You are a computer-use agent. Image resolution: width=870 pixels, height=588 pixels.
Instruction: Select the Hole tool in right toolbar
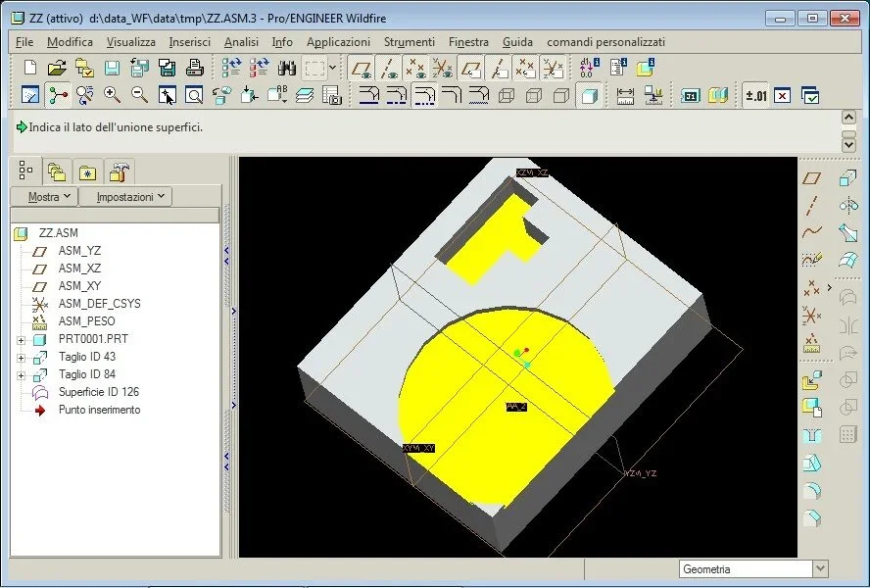tap(812, 436)
